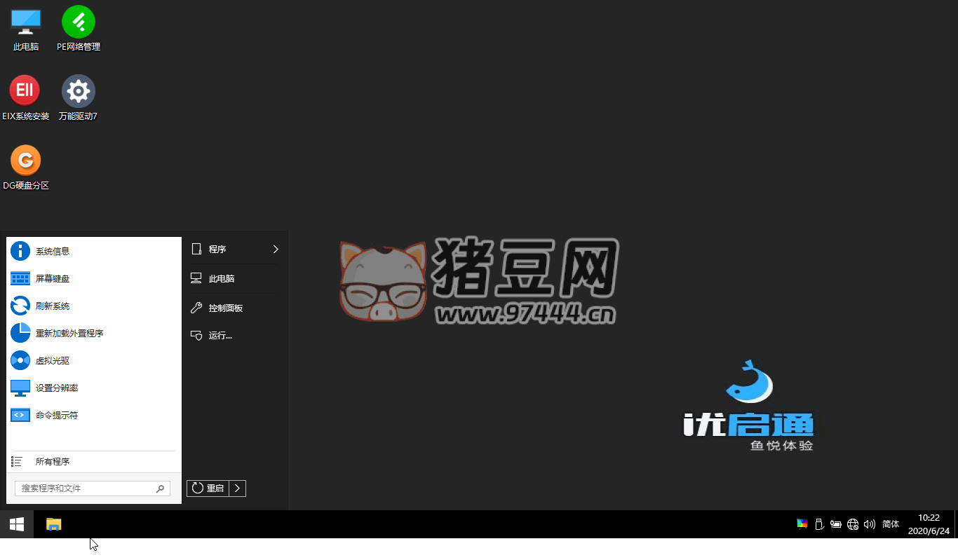Select 刷新系统 in start menu

[x=94, y=306]
